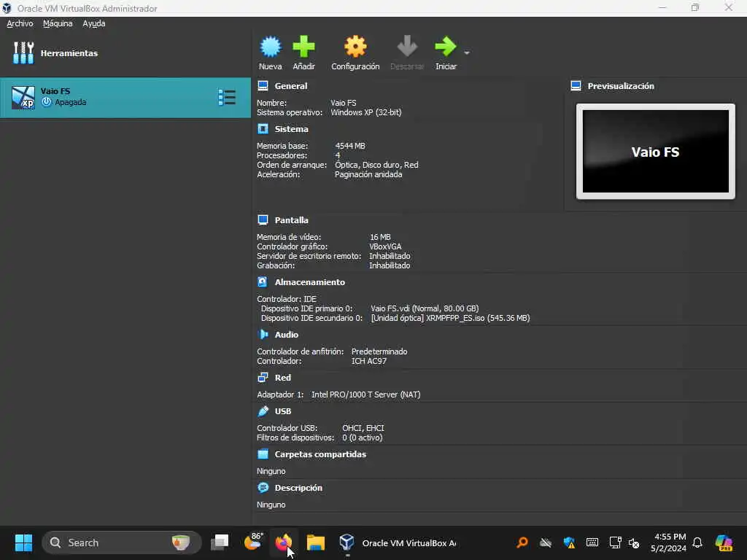Click the ICH AC97 audio controller value
Viewport: 747px width, 560px height.
[x=368, y=361]
